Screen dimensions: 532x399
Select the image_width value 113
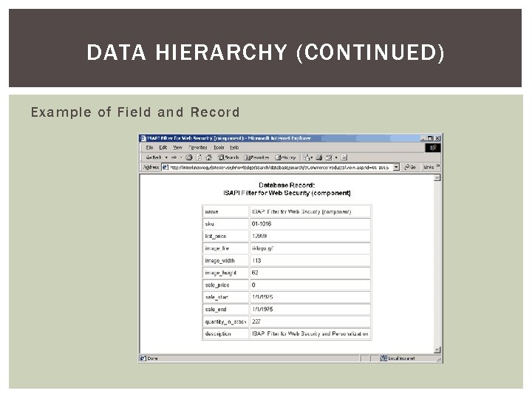256,261
